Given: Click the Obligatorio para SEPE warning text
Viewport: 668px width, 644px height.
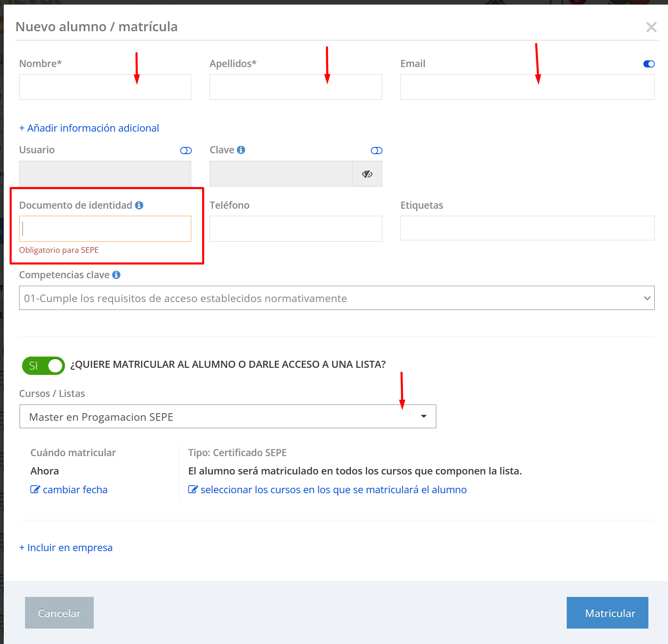Looking at the screenshot, I should (59, 250).
